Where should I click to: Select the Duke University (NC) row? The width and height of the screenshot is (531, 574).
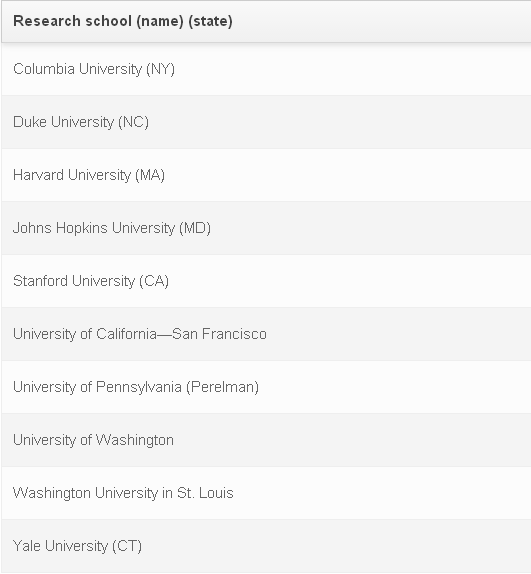pyautogui.click(x=266, y=122)
